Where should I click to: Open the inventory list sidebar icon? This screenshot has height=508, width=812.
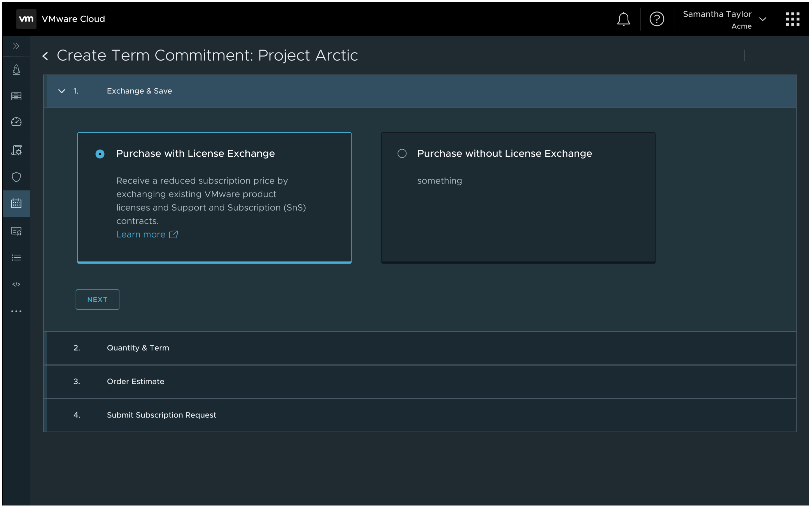coord(16,96)
